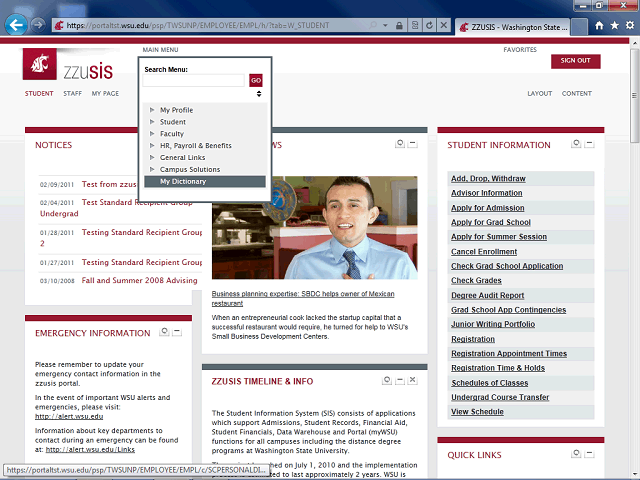The width and height of the screenshot is (640, 480).
Task: Open browser Tools gear icon
Action: pos(630,25)
